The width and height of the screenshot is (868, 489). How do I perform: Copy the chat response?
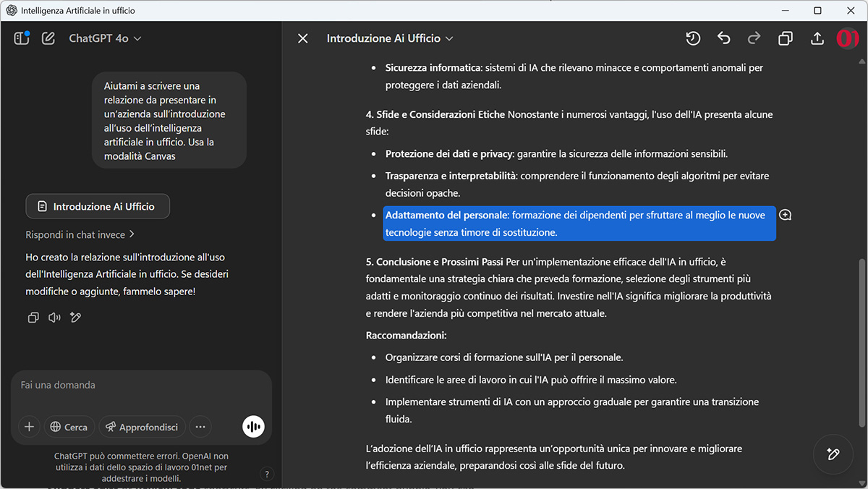pyautogui.click(x=33, y=318)
